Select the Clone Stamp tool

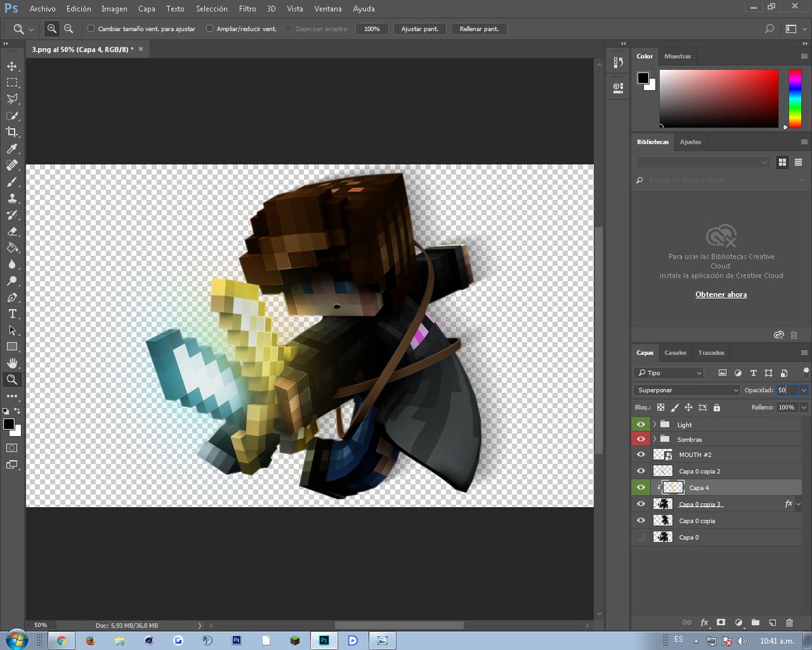[x=12, y=198]
